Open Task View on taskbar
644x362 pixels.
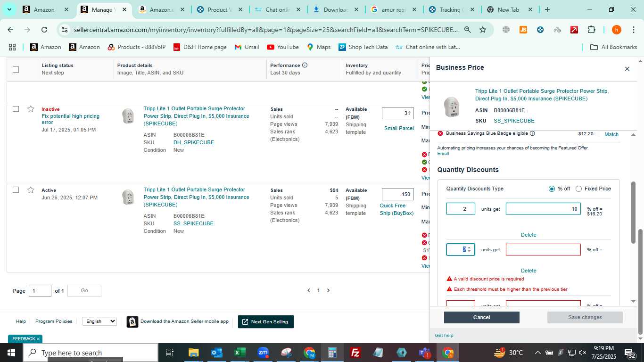(x=170, y=353)
